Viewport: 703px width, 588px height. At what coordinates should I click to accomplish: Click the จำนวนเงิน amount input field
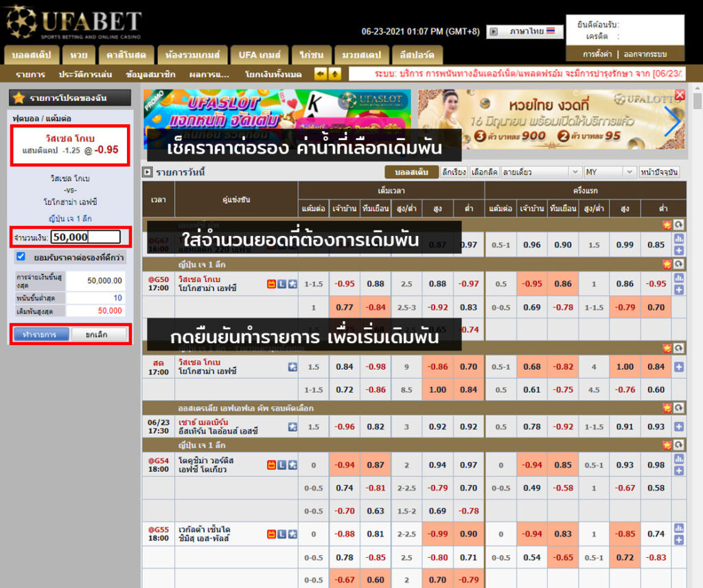tap(86, 237)
